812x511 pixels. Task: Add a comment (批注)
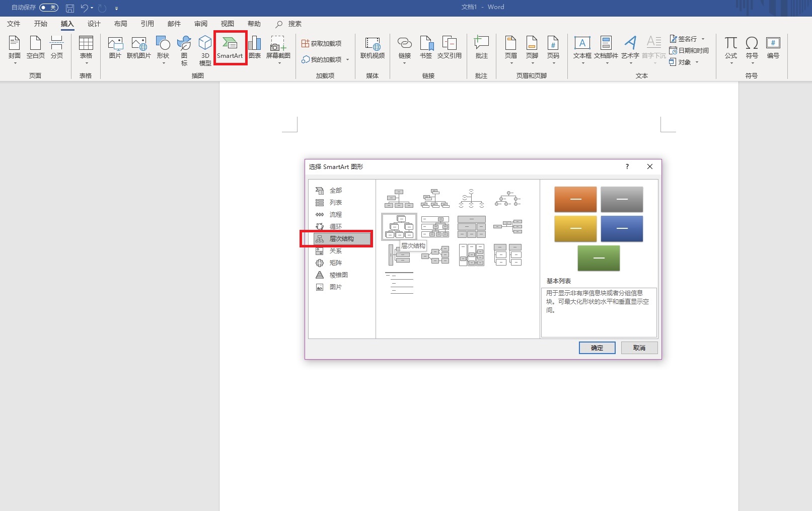tap(482, 48)
